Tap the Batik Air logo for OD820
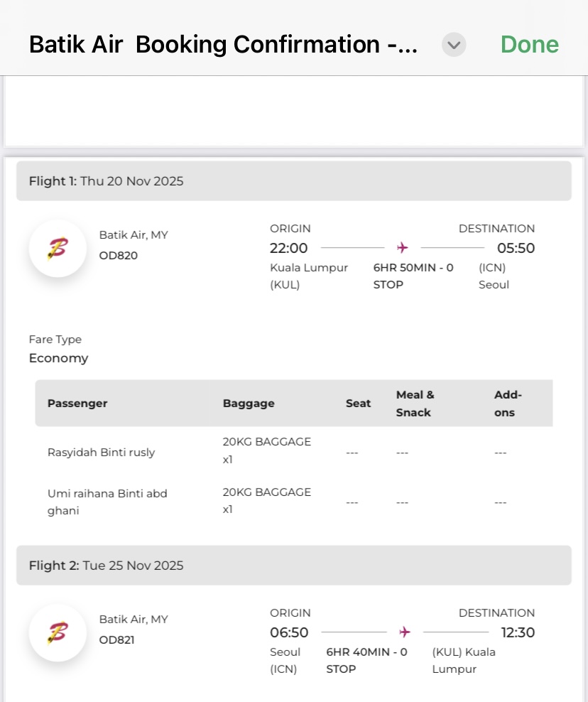The width and height of the screenshot is (588, 702). tap(58, 248)
